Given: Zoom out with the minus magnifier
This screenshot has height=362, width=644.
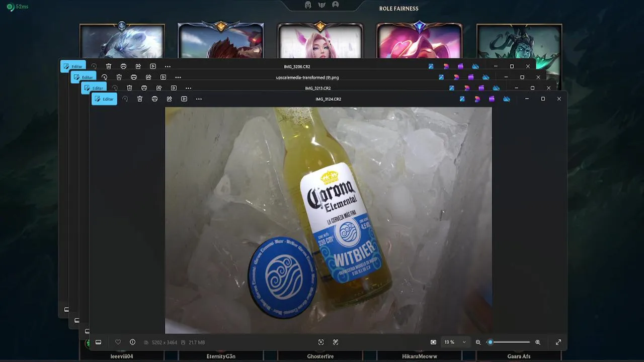Looking at the screenshot, I should pyautogui.click(x=478, y=342).
